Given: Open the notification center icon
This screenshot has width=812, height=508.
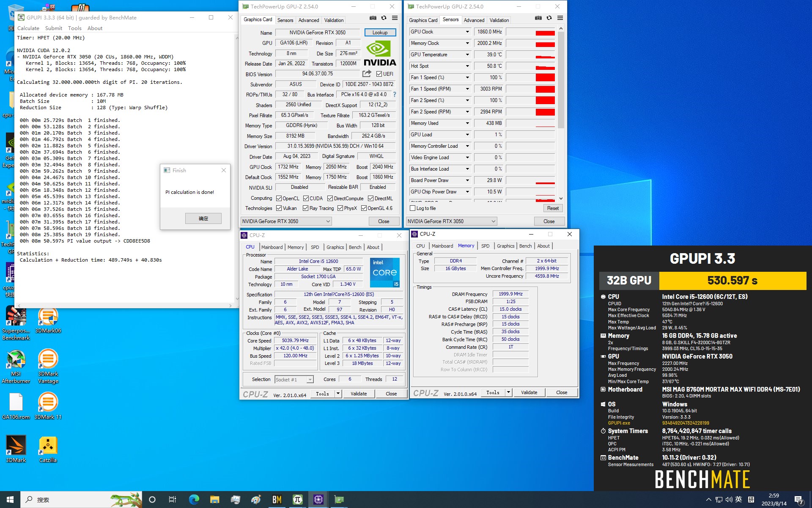Looking at the screenshot, I should coord(798,500).
